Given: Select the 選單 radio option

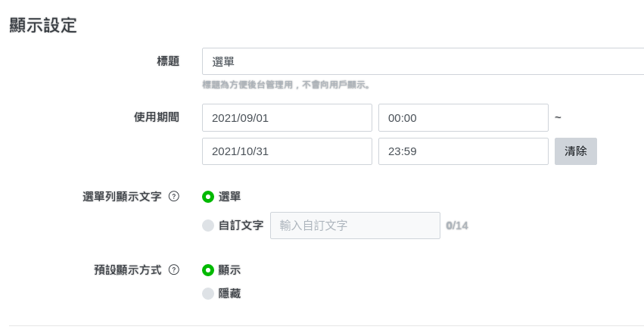Looking at the screenshot, I should click(x=208, y=197).
